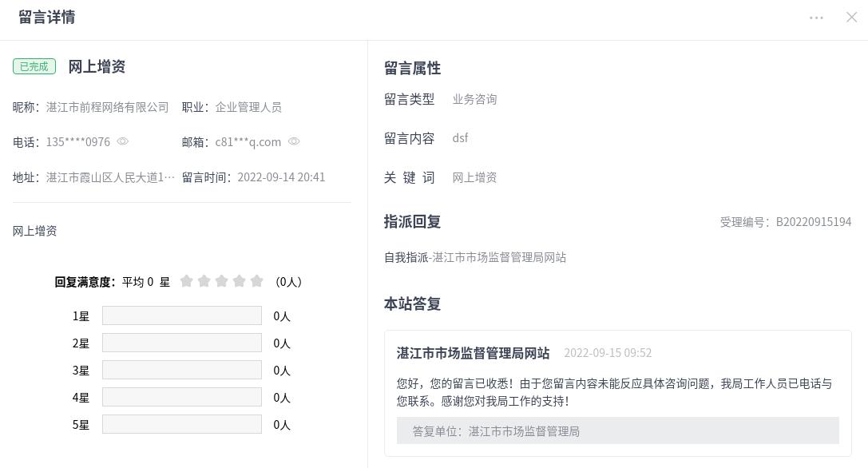Close the 留言详情 dialog
Image resolution: width=868 pixels, height=468 pixels.
(x=851, y=18)
